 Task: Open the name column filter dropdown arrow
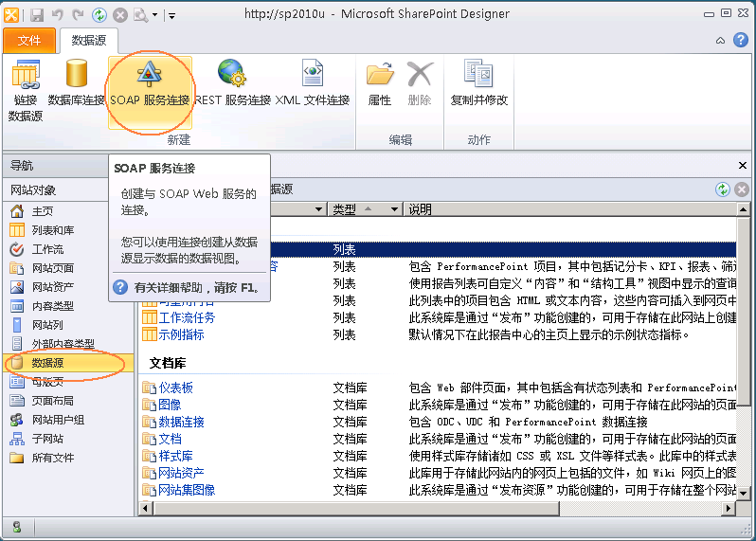[318, 209]
